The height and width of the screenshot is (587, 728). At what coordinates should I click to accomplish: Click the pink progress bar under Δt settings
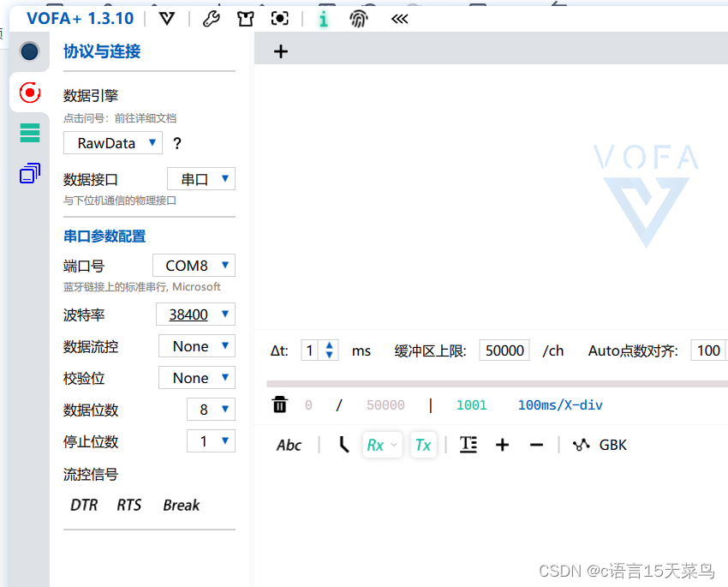coord(498,384)
